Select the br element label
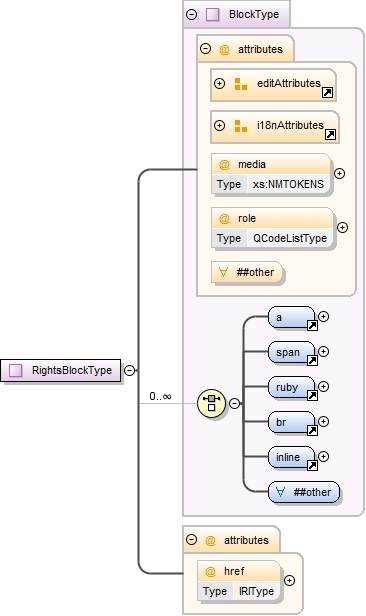The image size is (366, 616). tap(281, 422)
